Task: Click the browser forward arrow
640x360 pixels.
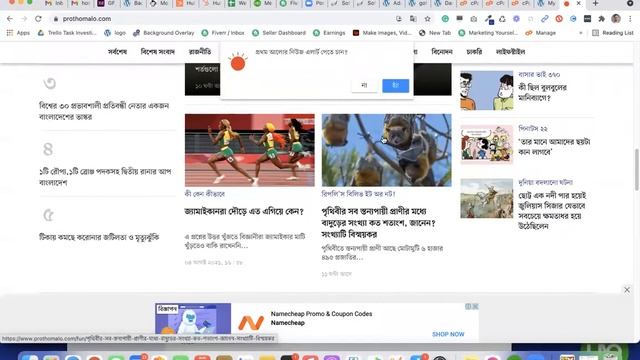Action: point(24,19)
